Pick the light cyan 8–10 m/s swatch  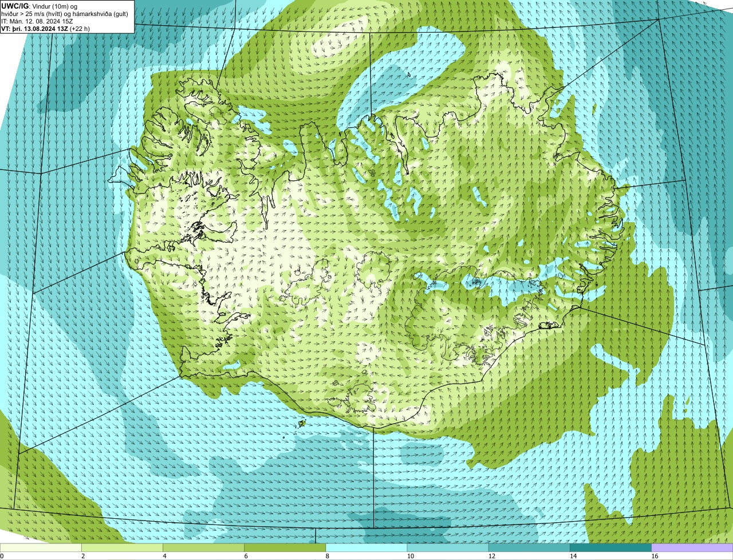366,548
